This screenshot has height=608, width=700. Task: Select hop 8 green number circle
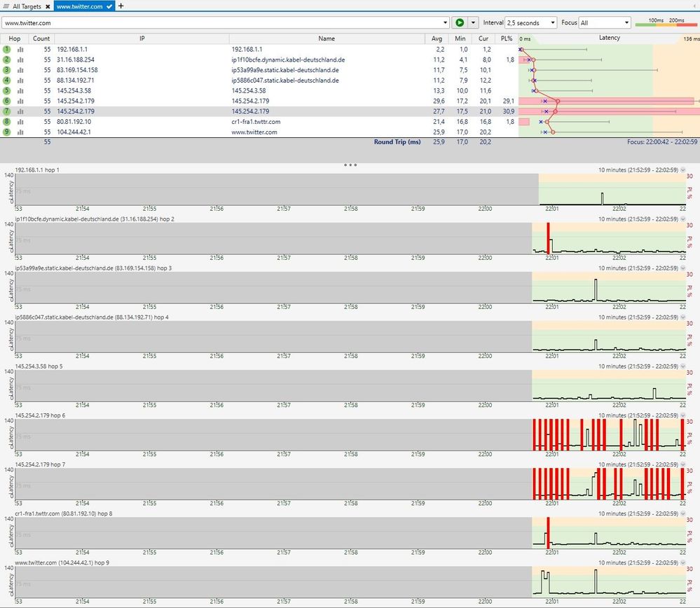pos(7,121)
